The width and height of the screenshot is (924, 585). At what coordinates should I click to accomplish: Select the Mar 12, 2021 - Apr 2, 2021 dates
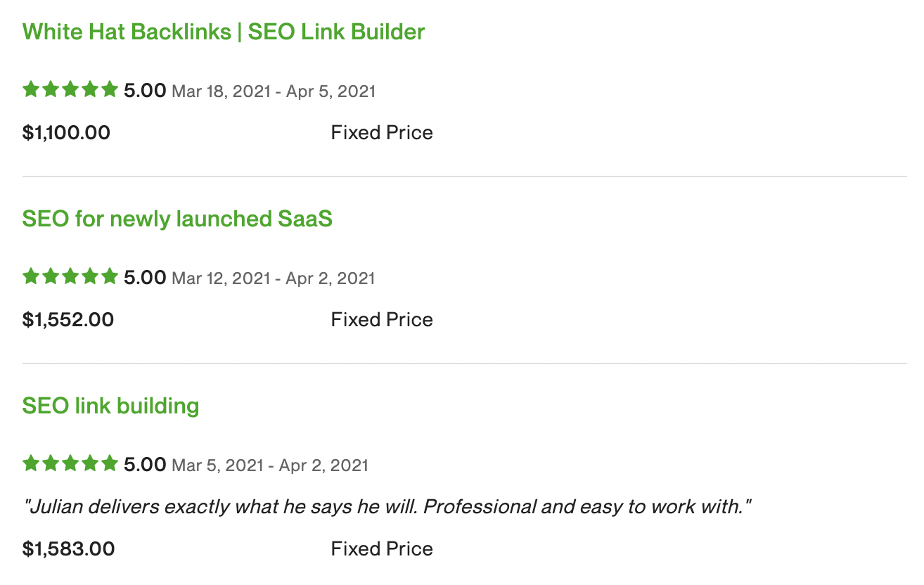click(274, 278)
